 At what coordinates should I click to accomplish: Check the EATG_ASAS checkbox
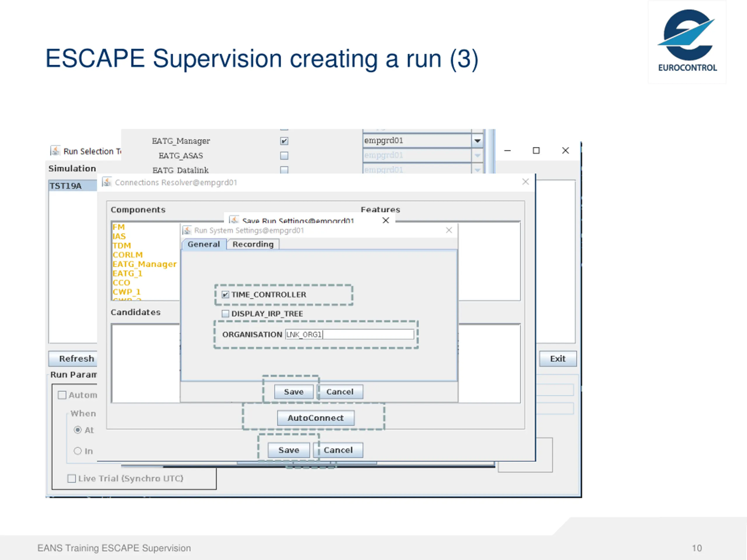284,155
